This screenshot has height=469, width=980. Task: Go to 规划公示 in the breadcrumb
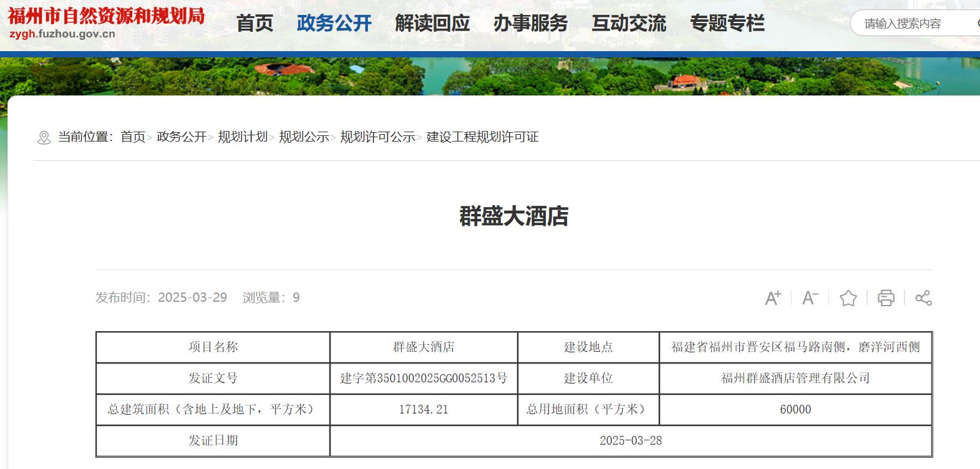[x=304, y=137]
